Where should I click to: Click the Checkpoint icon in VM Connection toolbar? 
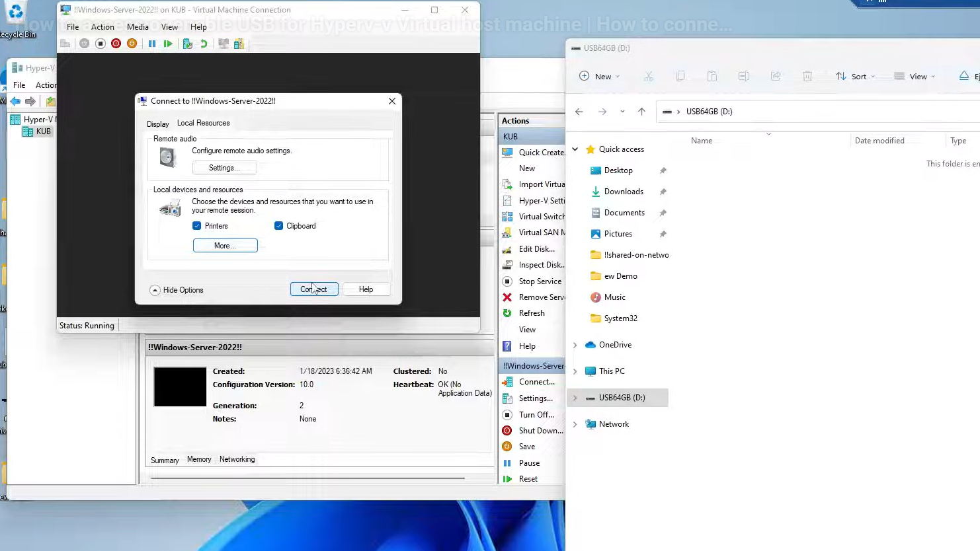tap(188, 44)
